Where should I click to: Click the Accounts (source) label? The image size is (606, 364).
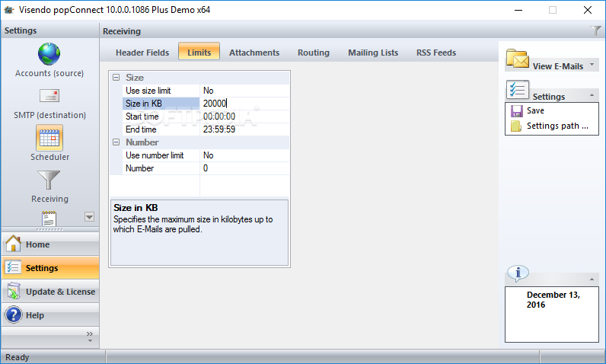(x=49, y=73)
